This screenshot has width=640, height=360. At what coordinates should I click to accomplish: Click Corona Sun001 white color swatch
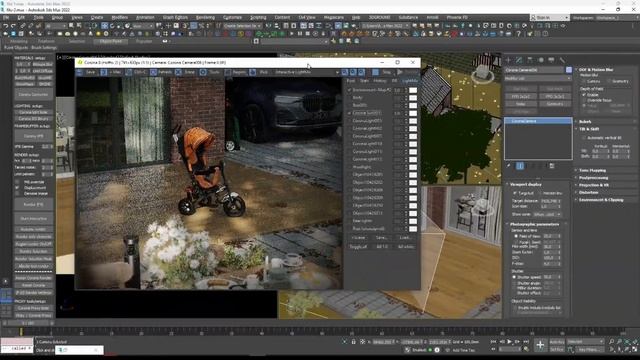(413, 113)
